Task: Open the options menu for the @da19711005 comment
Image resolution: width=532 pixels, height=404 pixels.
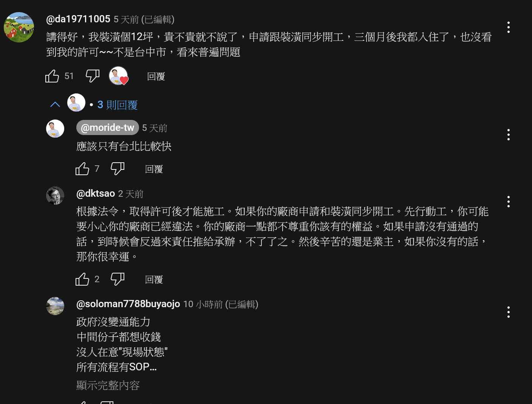Action: point(509,27)
